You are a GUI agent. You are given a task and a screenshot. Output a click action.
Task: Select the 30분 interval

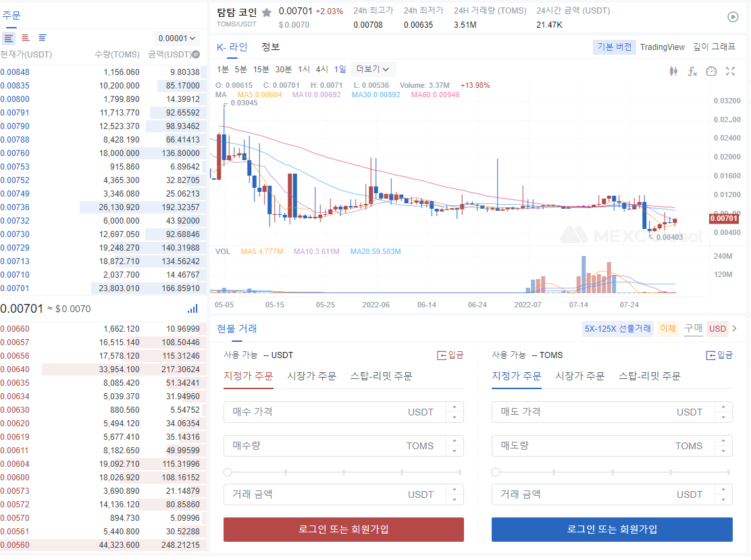coord(284,70)
